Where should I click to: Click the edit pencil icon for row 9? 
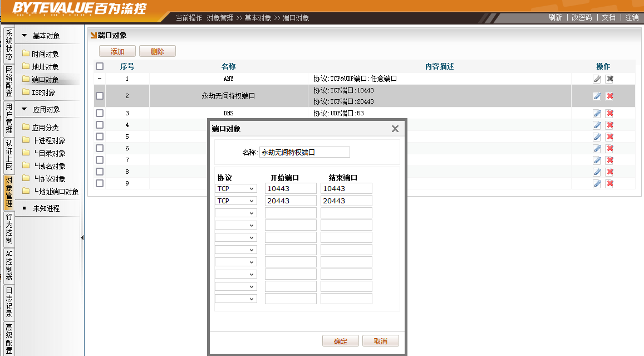pyautogui.click(x=597, y=183)
